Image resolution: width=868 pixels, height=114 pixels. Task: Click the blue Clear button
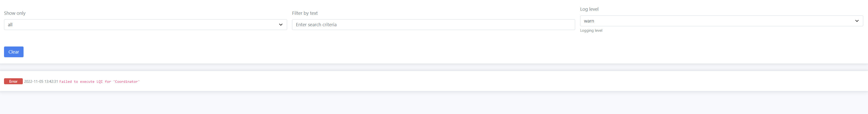click(14, 52)
